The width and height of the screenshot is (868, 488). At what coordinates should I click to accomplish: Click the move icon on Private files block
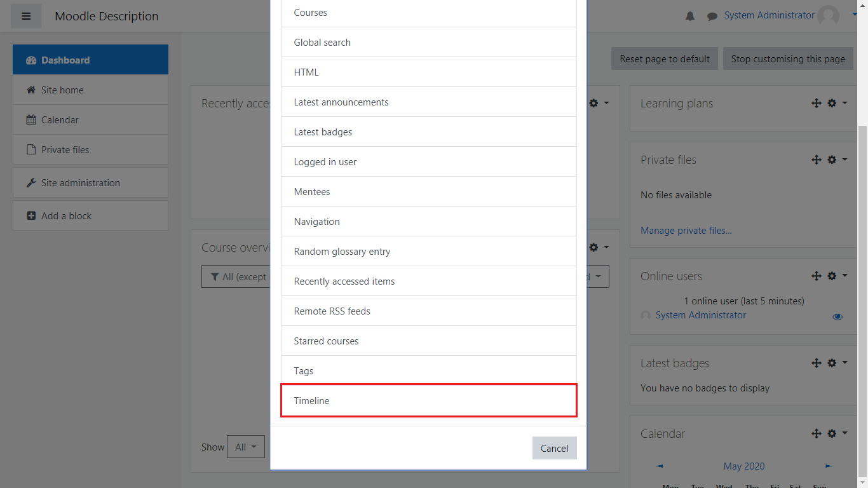pyautogui.click(x=817, y=160)
